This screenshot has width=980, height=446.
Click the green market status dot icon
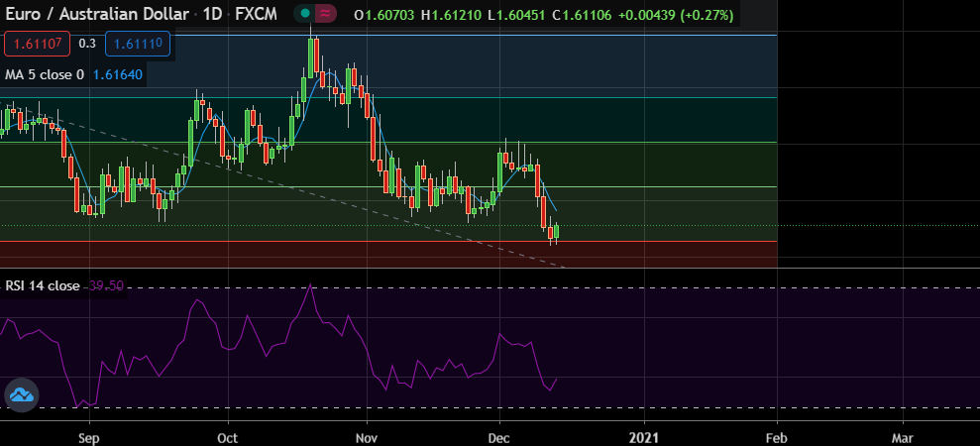[305, 13]
